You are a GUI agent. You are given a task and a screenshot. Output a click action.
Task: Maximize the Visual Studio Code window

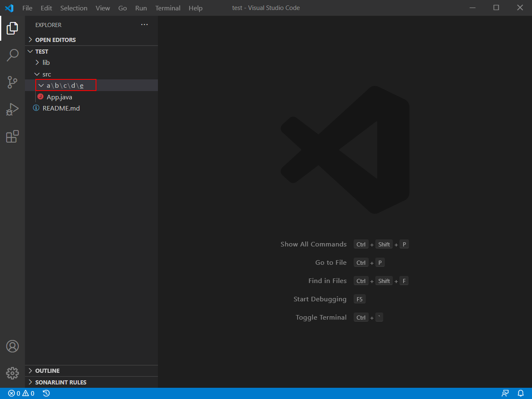tap(496, 8)
